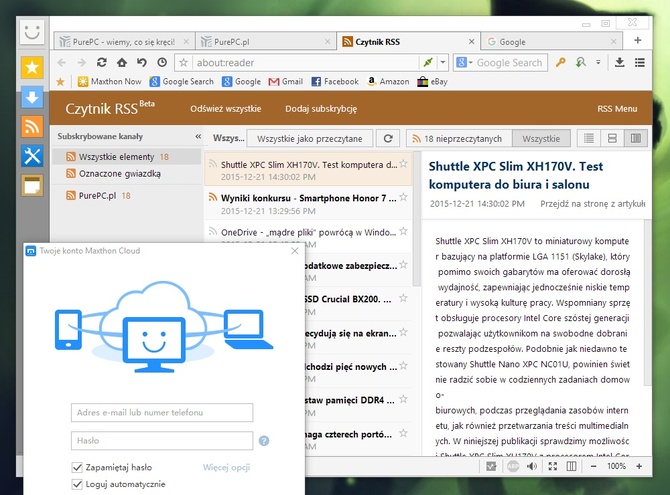Go back with the back arrow
The height and width of the screenshot is (495, 670).
pos(62,63)
